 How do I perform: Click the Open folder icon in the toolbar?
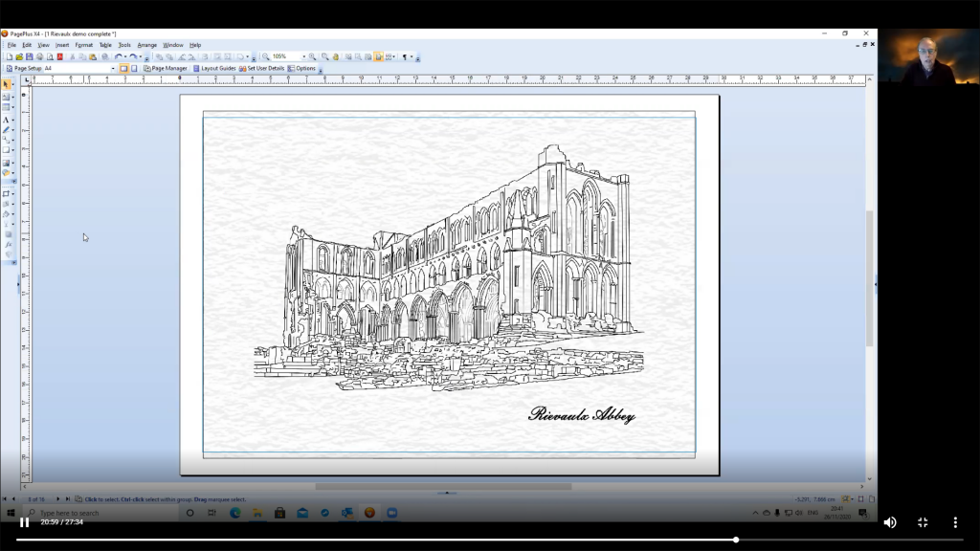tap(18, 57)
